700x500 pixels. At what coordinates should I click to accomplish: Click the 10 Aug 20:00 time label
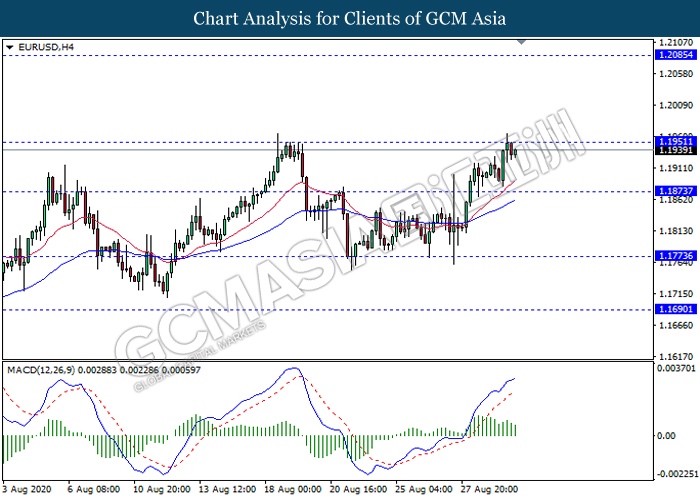click(162, 490)
